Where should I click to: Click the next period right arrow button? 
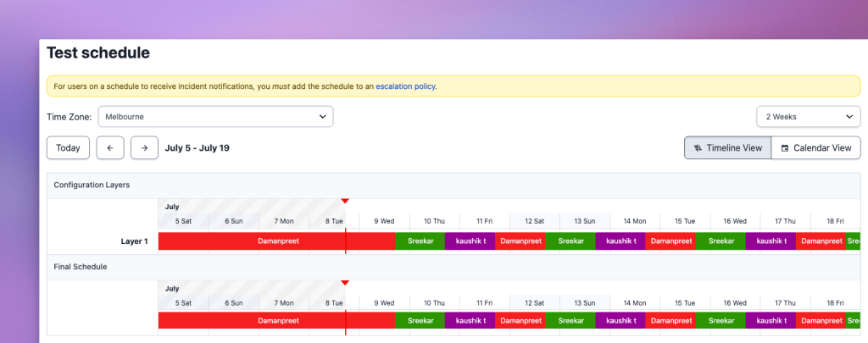(x=144, y=147)
